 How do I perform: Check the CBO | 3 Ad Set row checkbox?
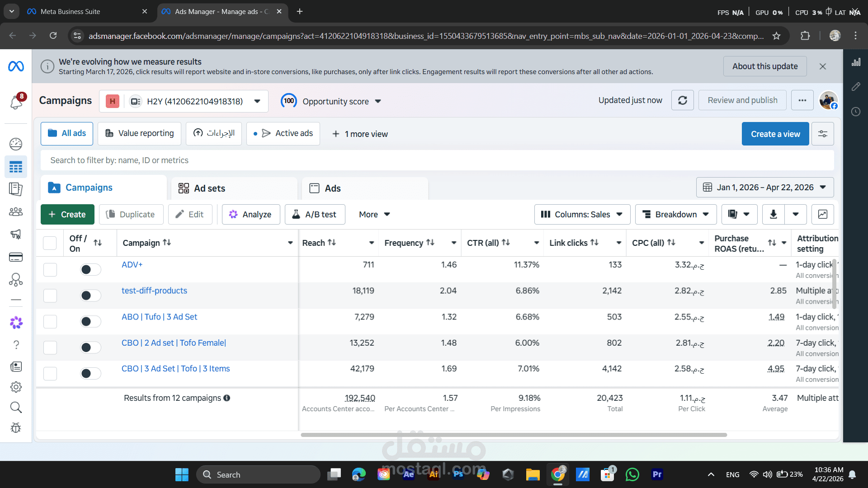click(x=50, y=374)
